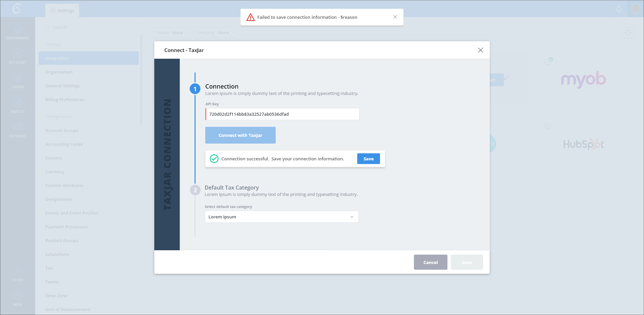Viewport: 644px width, 315px height.
Task: Click the Cancel button in dialog footer
Action: (x=430, y=262)
